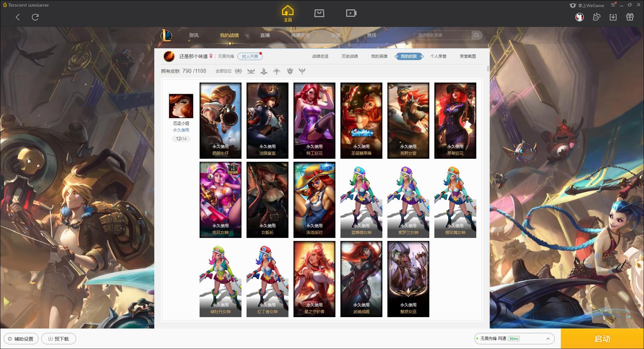The width and height of the screenshot is (644, 349).
Task: Filter skins by marksman role icon
Action: point(277,71)
